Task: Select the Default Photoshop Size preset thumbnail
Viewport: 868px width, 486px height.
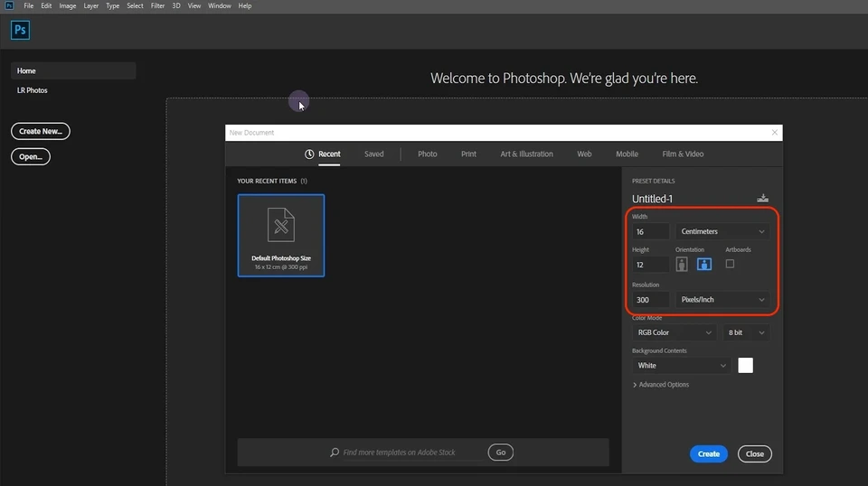Action: [x=281, y=236]
